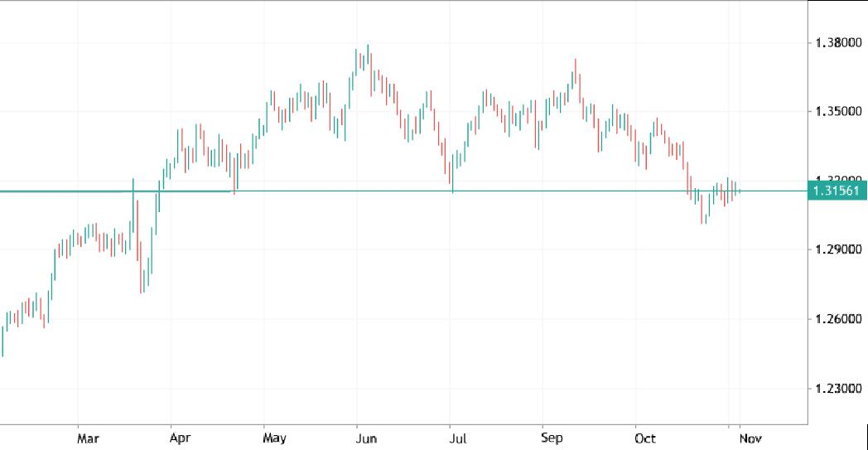868x450 pixels.
Task: Select the Jul label on time axis
Action: click(458, 438)
